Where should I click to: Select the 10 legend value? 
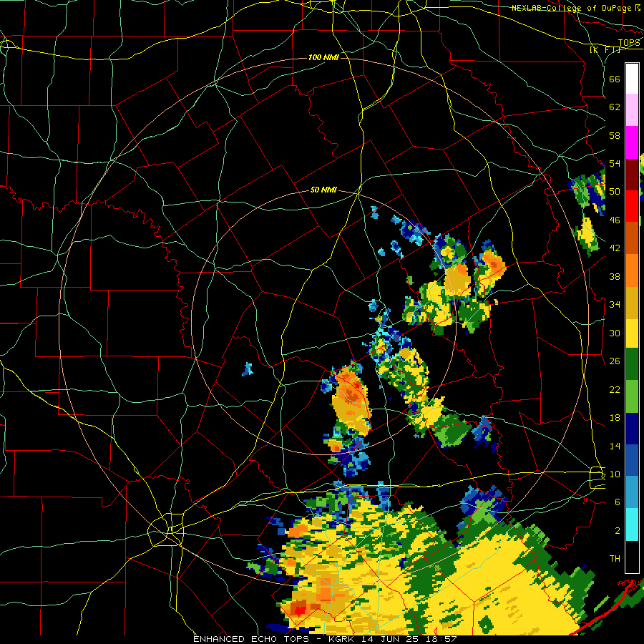point(615,474)
